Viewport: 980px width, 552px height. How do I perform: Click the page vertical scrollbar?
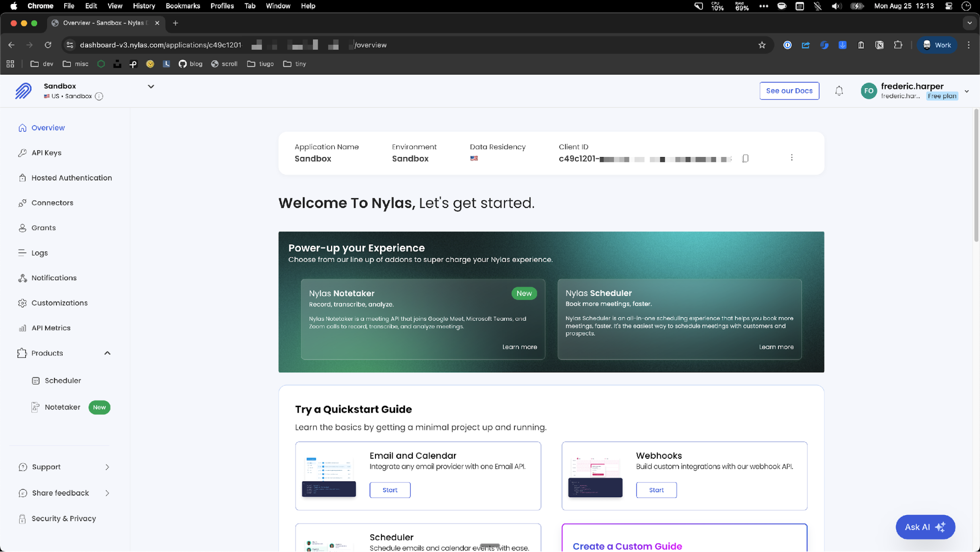[x=976, y=176]
